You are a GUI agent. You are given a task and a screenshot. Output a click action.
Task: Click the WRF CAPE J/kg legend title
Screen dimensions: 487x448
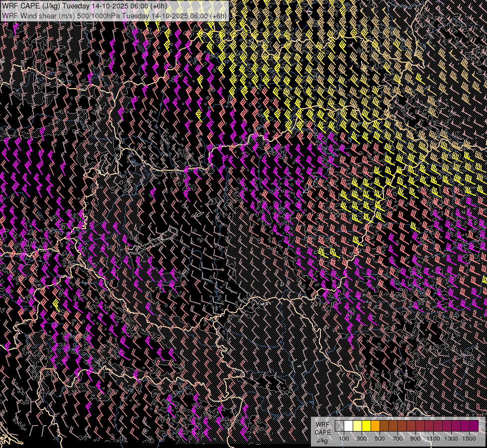(322, 432)
